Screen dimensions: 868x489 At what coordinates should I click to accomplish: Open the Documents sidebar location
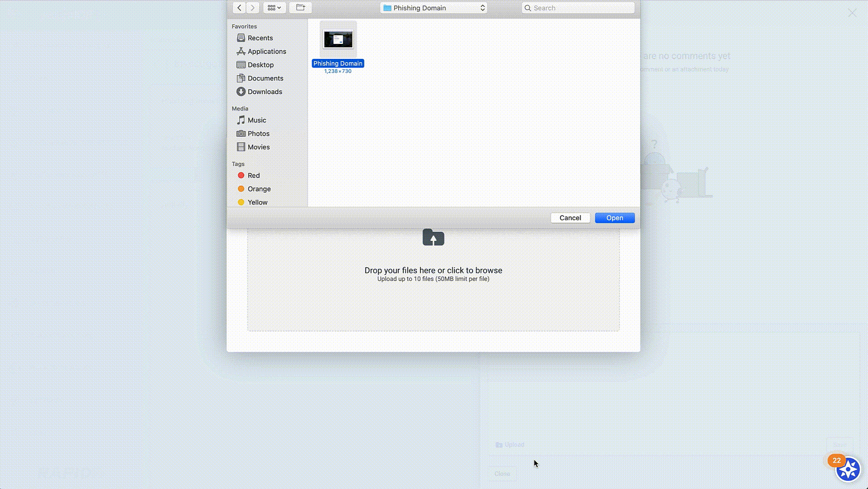265,78
